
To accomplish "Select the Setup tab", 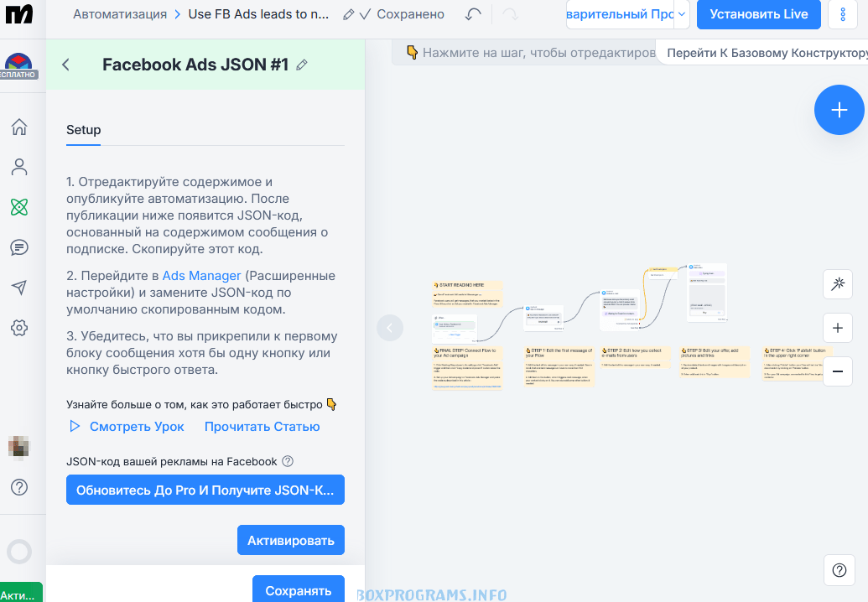I will pyautogui.click(x=84, y=130).
